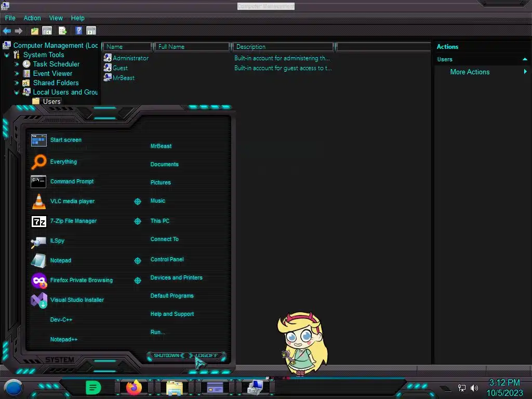Open Firefox from the taskbar
Image resolution: width=532 pixels, height=399 pixels.
tap(134, 388)
